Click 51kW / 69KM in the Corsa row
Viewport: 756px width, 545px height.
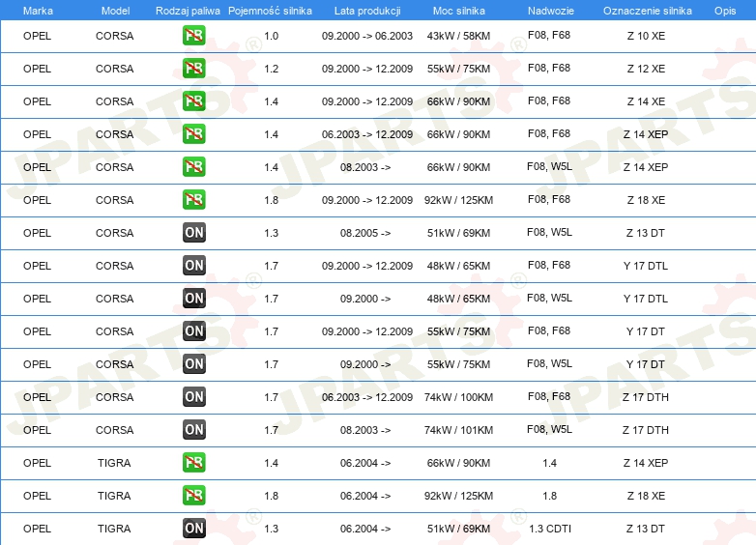(x=458, y=233)
